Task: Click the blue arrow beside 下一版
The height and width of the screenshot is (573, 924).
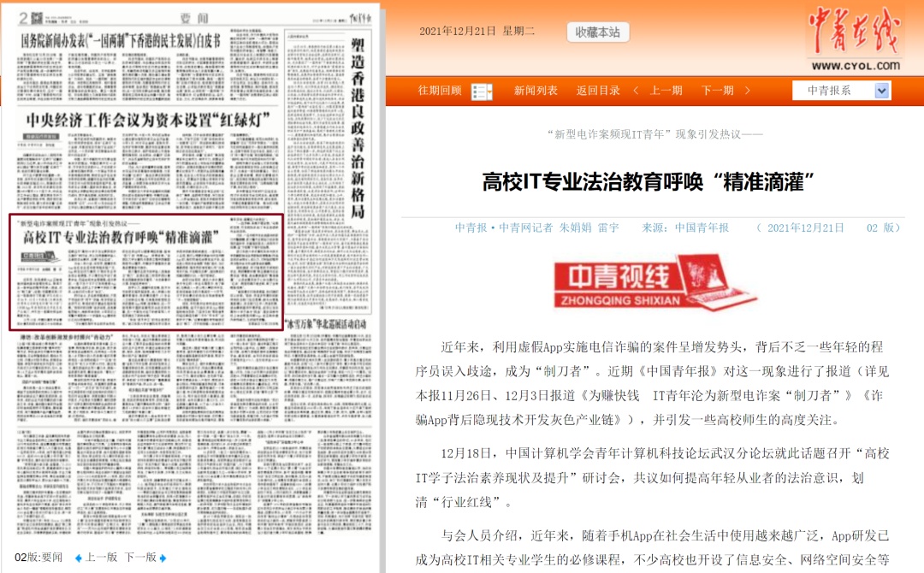Action: point(163,558)
